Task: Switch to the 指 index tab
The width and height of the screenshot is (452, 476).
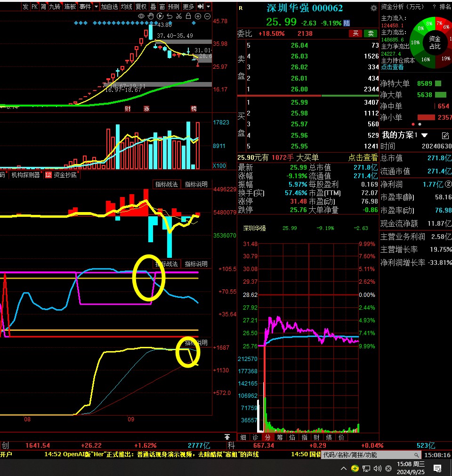Action: coord(304,437)
